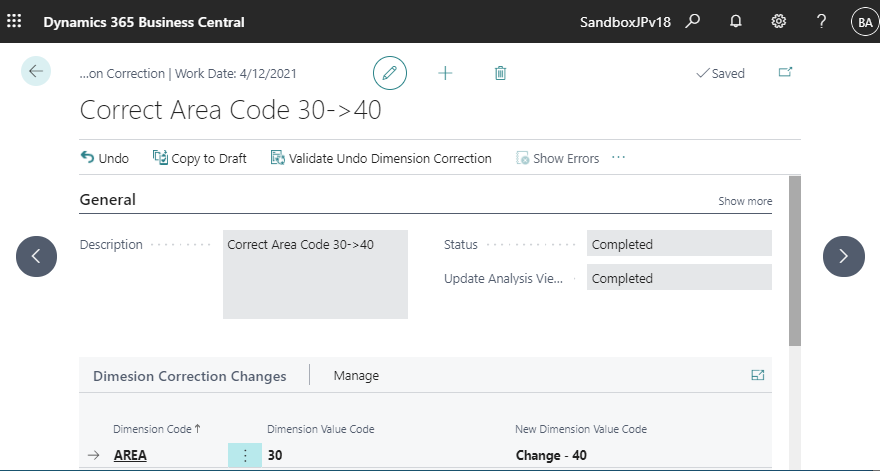The width and height of the screenshot is (880, 471).
Task: Collapse the General section header
Action: [108, 200]
